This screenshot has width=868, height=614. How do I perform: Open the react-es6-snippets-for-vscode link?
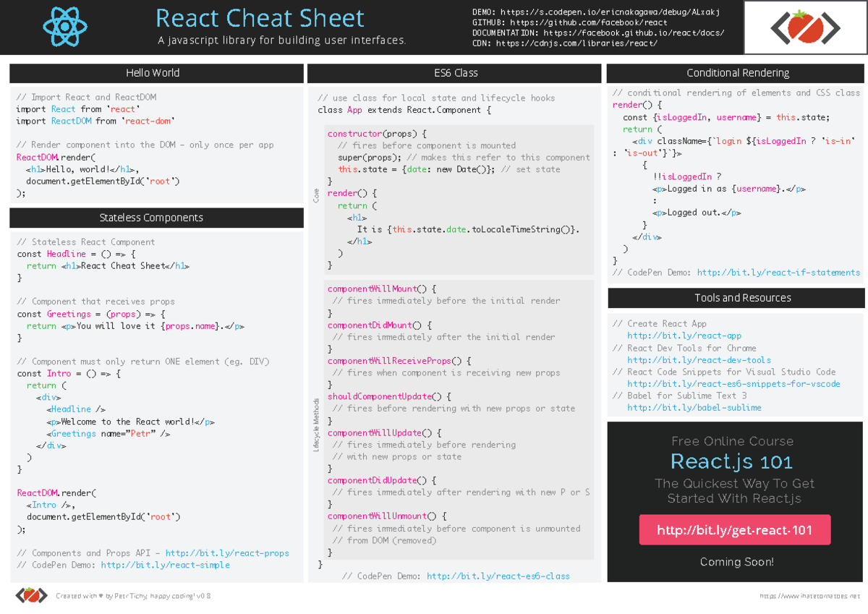[x=733, y=383]
